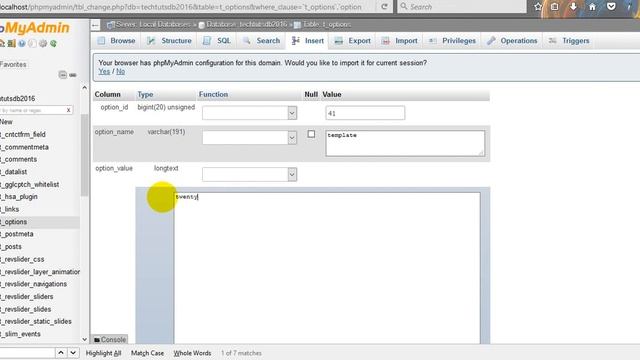The image size is (640, 360).
Task: Click the Home icon under phpMyAdmin logo
Action: (2, 43)
